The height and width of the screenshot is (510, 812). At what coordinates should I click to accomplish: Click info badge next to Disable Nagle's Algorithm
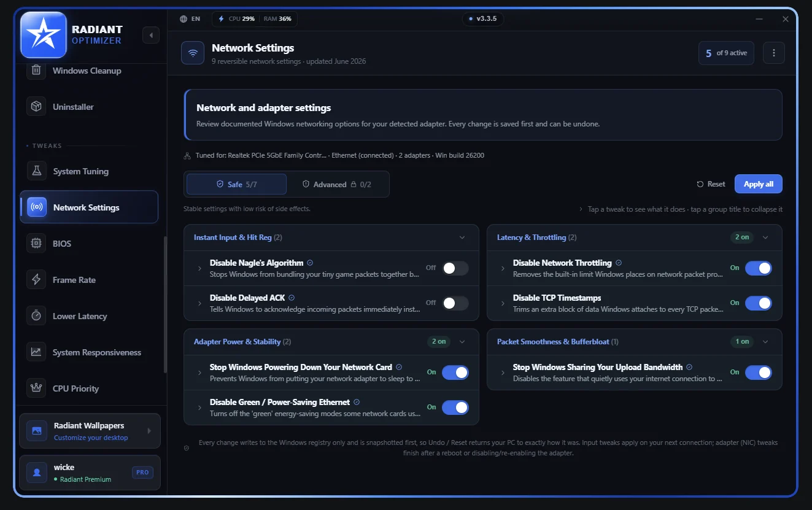tap(310, 263)
